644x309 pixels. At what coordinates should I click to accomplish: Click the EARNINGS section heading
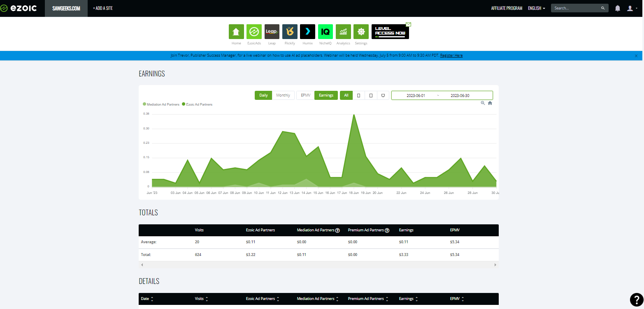point(152,74)
